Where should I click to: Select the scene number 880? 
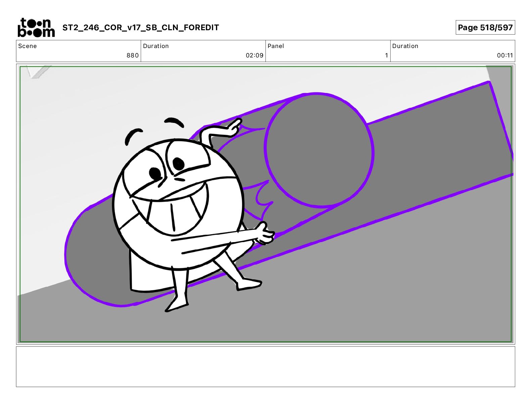coord(133,55)
